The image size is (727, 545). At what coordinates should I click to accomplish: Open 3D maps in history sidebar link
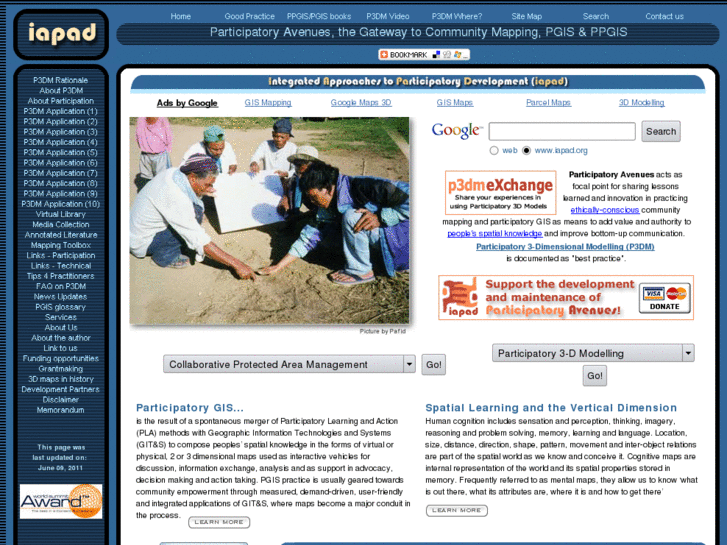pyautogui.click(x=61, y=379)
